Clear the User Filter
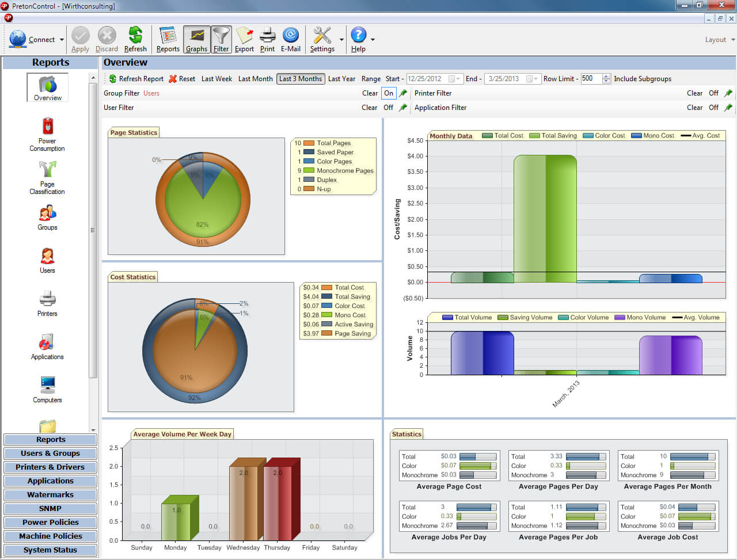 coord(370,108)
